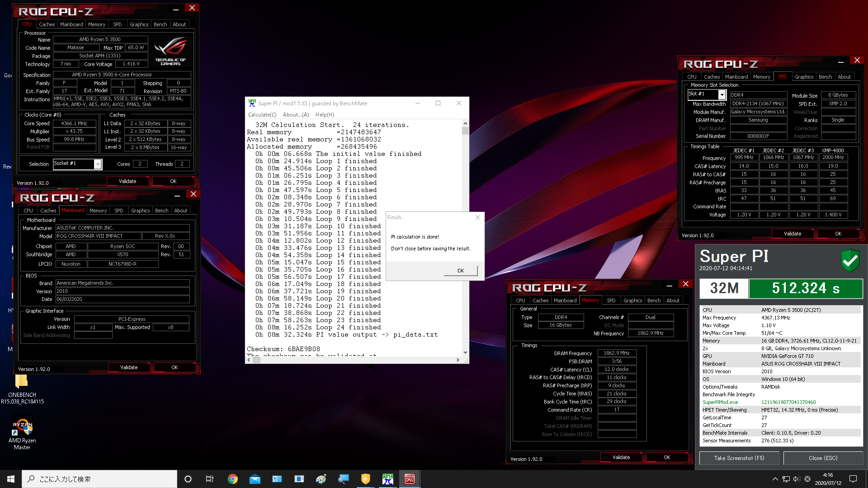Open the Windows Start menu

(11, 479)
